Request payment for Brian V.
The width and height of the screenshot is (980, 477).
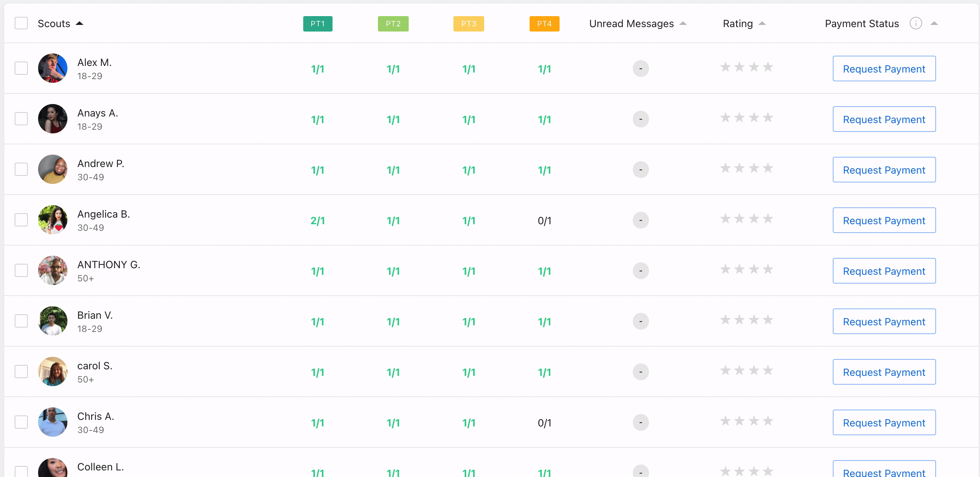coord(884,322)
